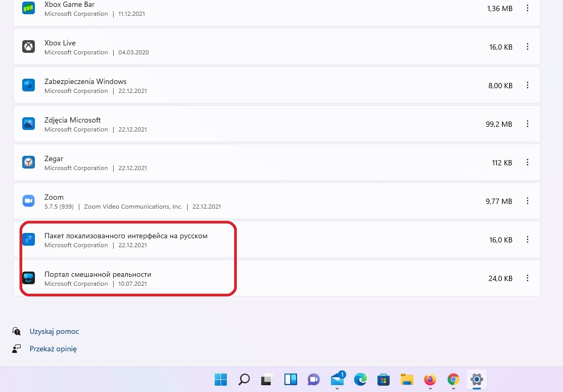Click the Портал смешанной реальности title
The height and width of the screenshot is (392, 563).
98,274
